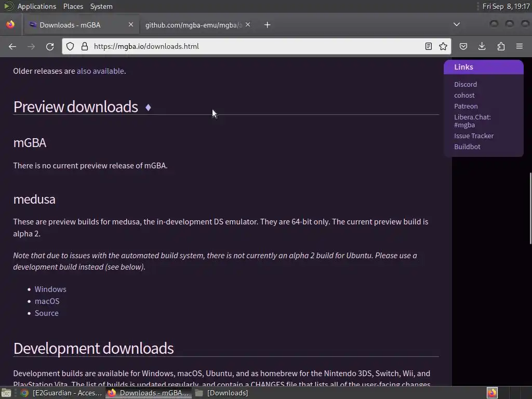
Task: Switch to the Downloads - mGBA tab
Action: click(x=81, y=25)
